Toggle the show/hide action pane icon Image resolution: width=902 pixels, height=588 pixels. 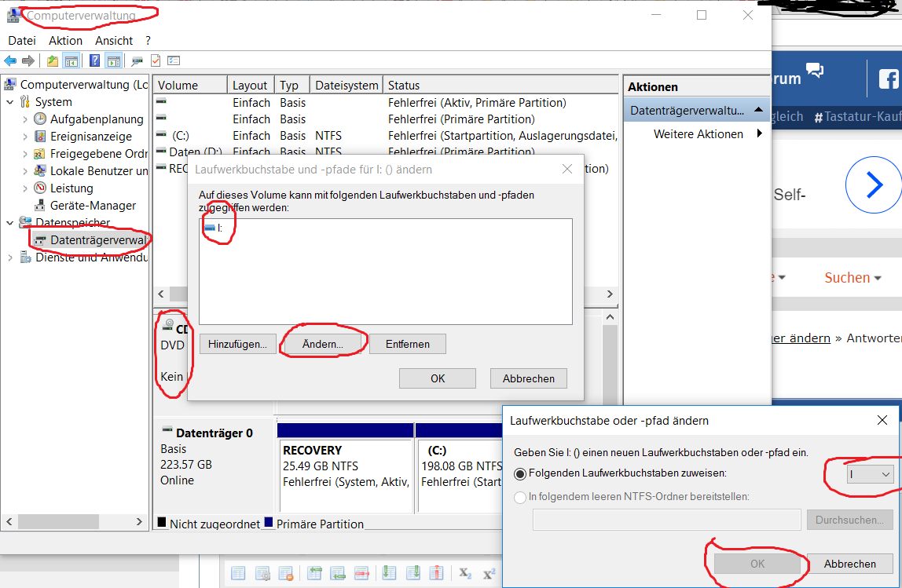114,60
